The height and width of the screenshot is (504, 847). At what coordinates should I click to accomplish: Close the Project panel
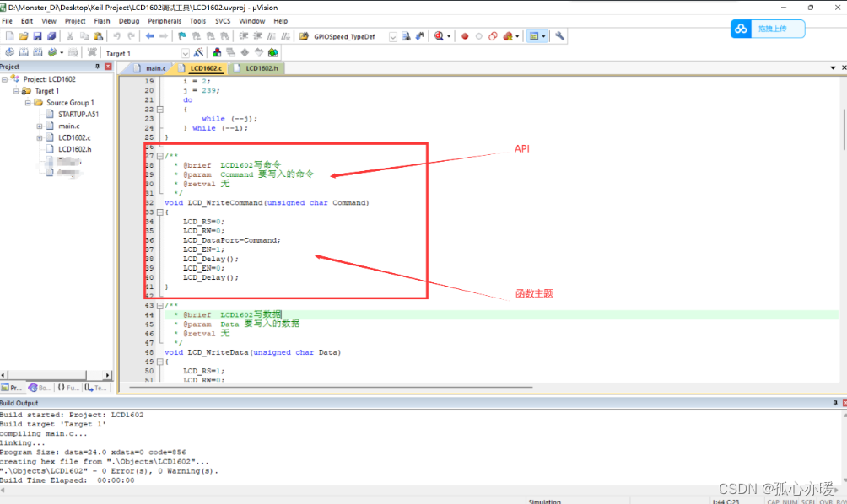108,67
